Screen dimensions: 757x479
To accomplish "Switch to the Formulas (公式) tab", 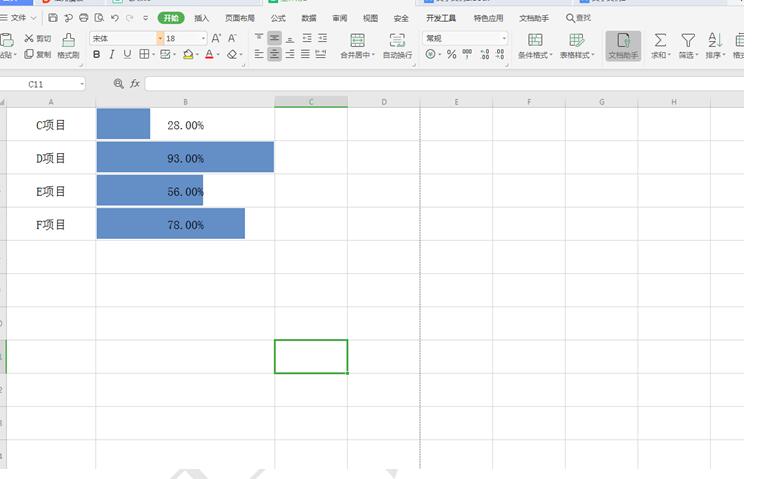I will click(278, 18).
